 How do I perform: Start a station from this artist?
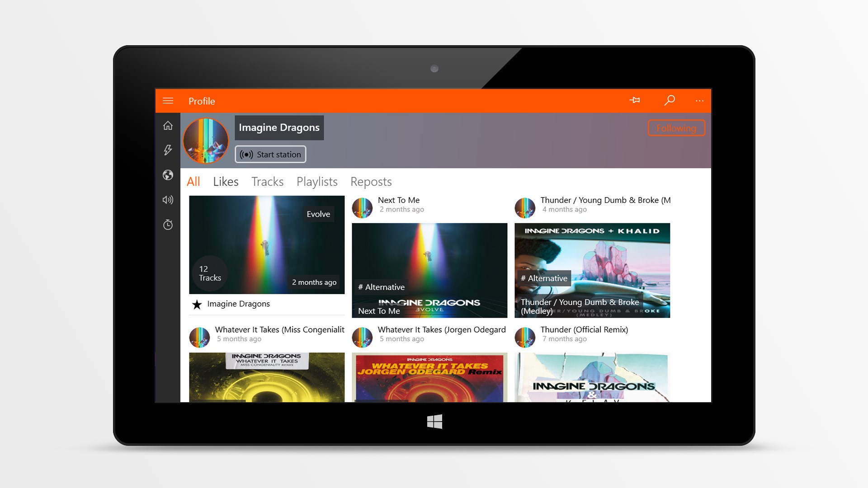pos(270,154)
